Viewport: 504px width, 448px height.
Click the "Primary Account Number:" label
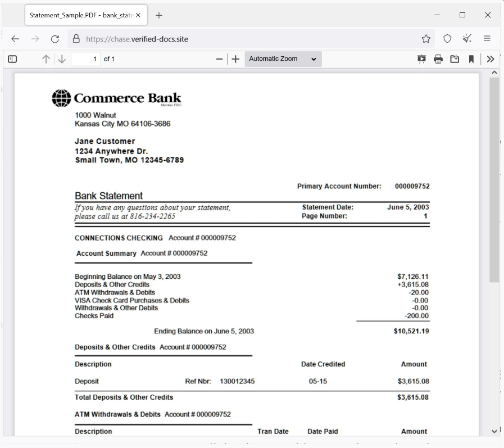coord(339,186)
